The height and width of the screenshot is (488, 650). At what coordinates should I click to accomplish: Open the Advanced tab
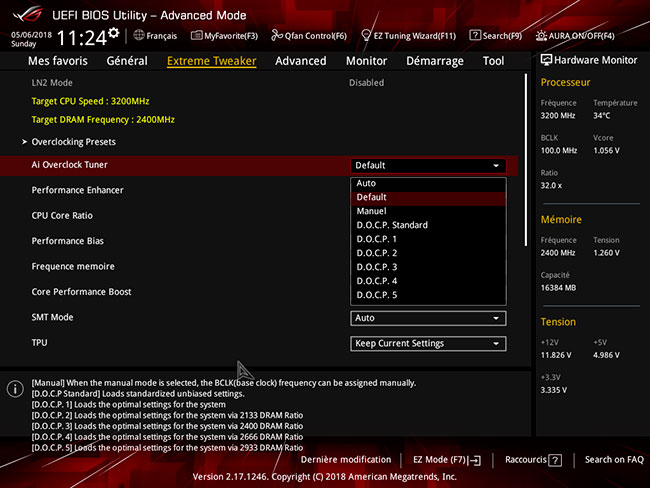pos(301,61)
